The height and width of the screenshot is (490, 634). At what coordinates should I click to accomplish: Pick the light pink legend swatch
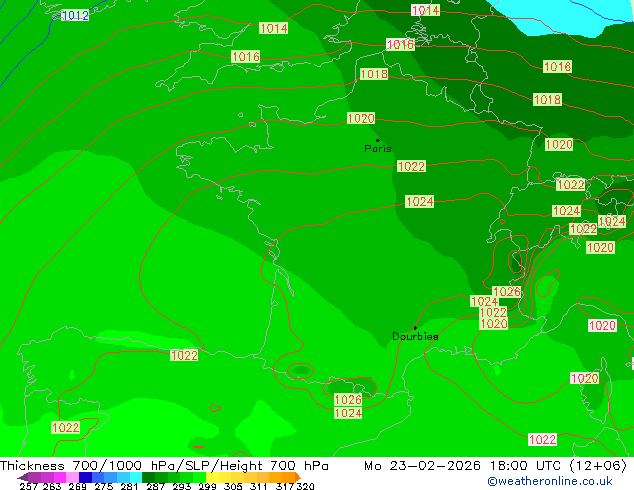(x=72, y=477)
